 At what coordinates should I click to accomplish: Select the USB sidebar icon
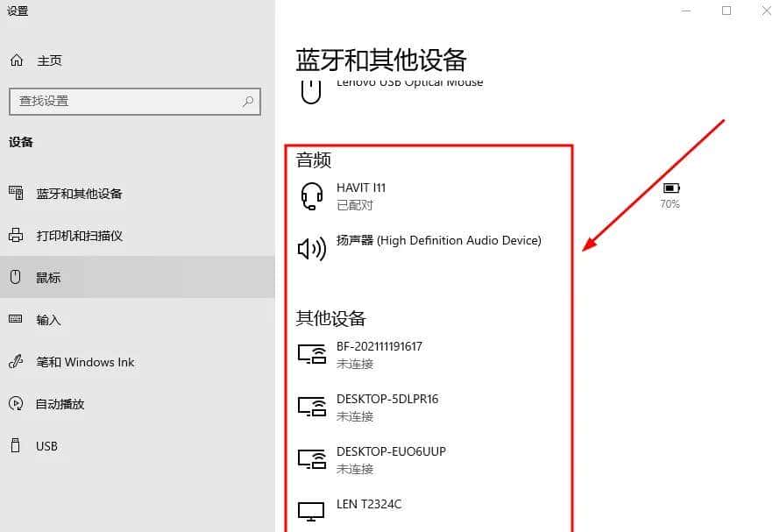(x=15, y=446)
